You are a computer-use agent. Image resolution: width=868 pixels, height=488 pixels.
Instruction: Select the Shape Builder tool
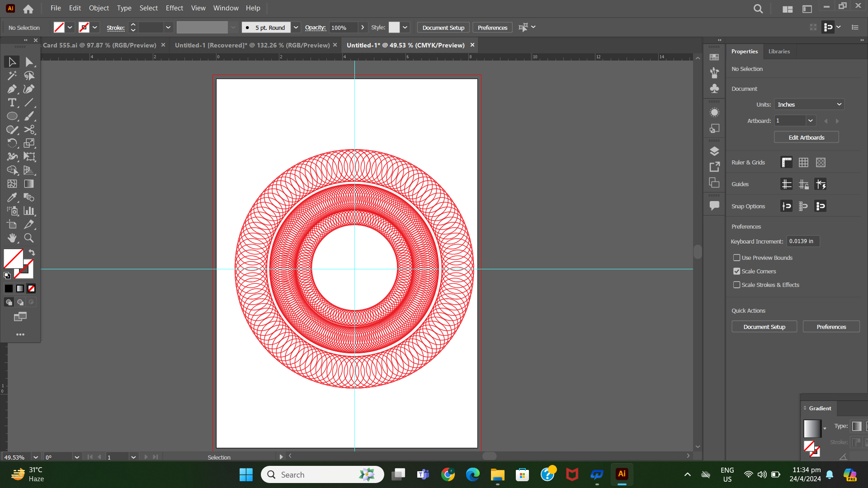pyautogui.click(x=12, y=170)
